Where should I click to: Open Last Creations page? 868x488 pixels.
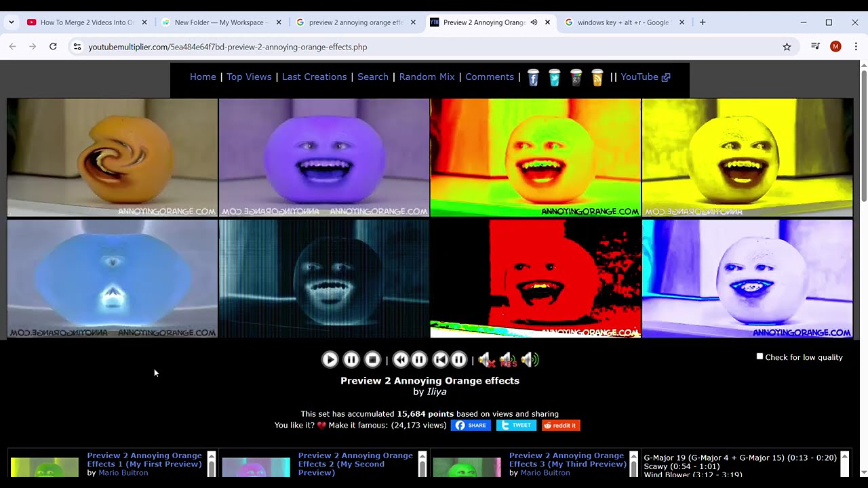click(x=314, y=77)
